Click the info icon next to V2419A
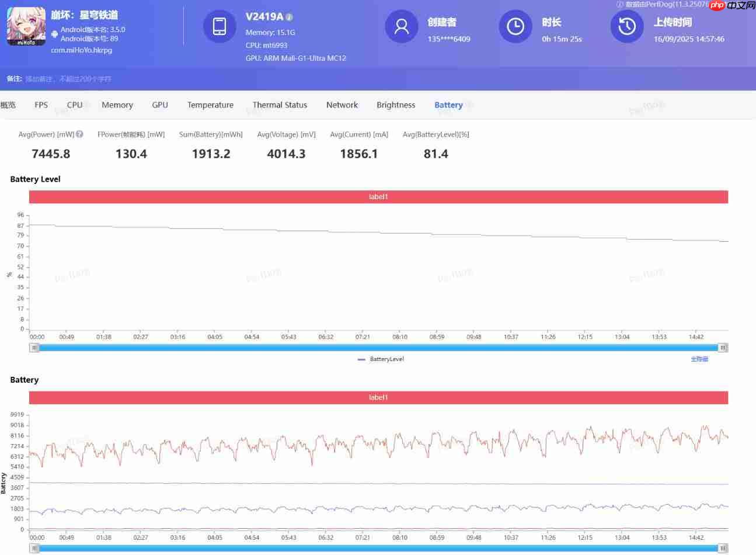This screenshot has width=756, height=555. tap(290, 17)
